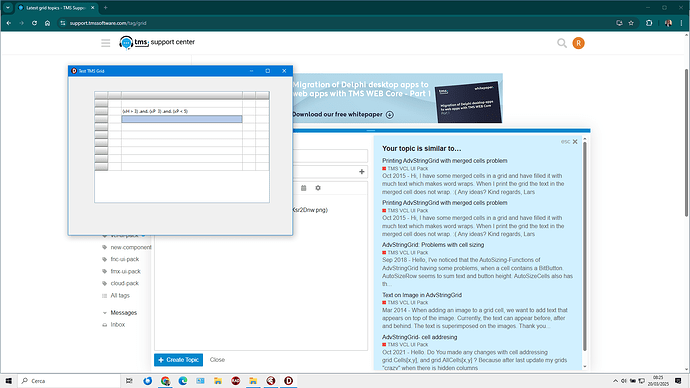Click the plus icon beside the tags field

point(362,172)
